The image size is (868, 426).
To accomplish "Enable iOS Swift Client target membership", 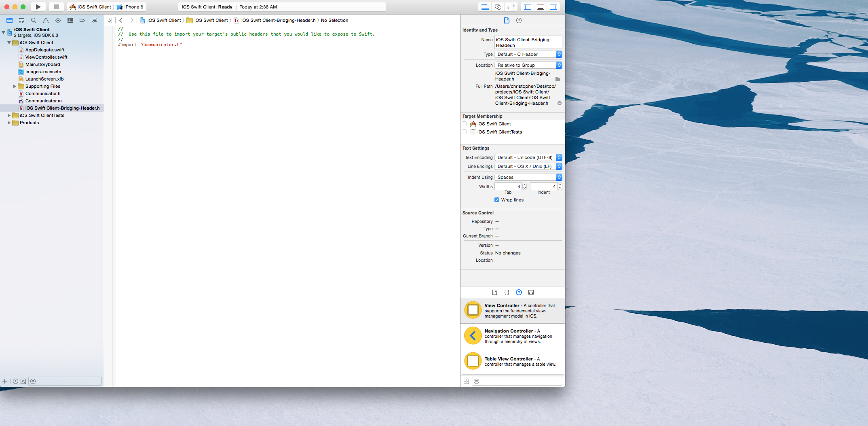I will pos(464,124).
